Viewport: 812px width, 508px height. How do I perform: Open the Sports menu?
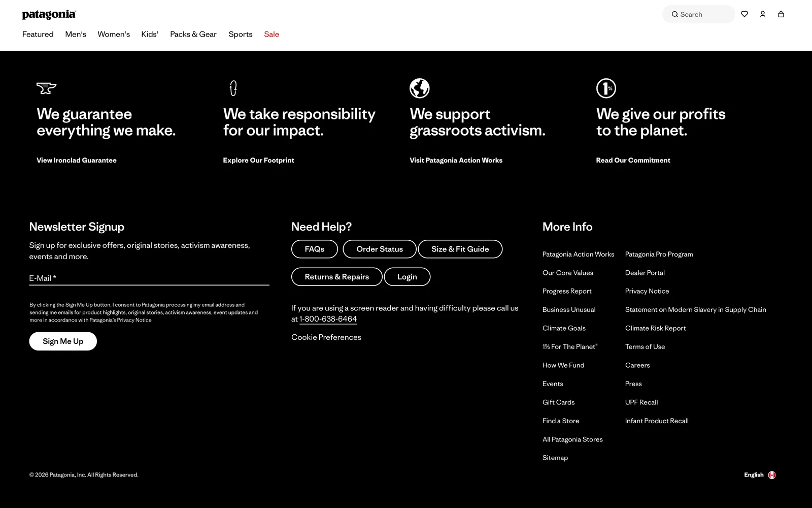[241, 34]
